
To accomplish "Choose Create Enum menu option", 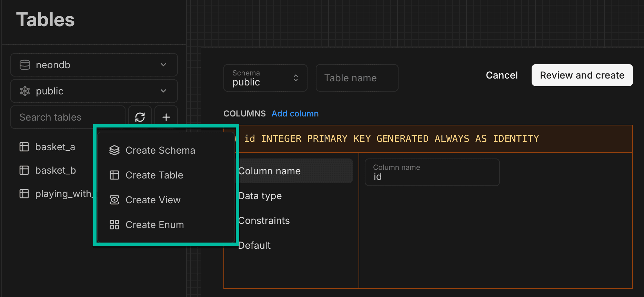I will point(154,225).
